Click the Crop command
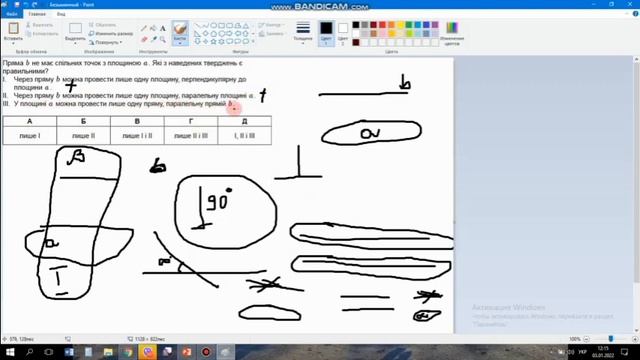The width and height of the screenshot is (640, 360). pos(102,25)
